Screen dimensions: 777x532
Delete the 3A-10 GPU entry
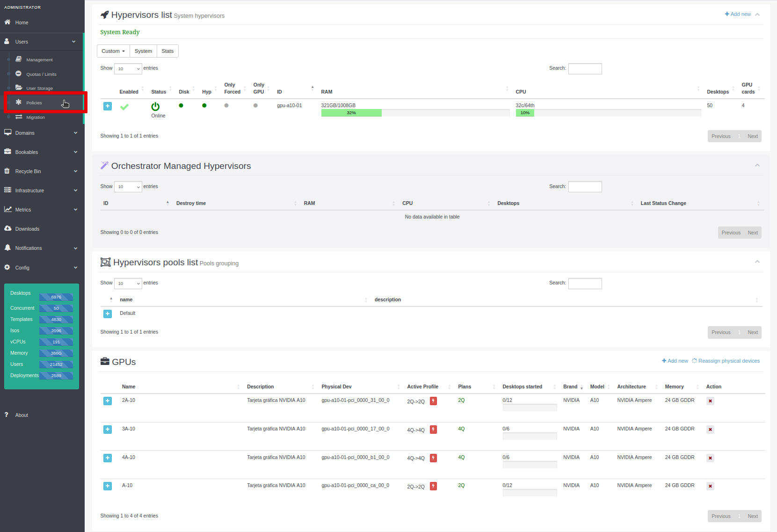[x=710, y=430]
